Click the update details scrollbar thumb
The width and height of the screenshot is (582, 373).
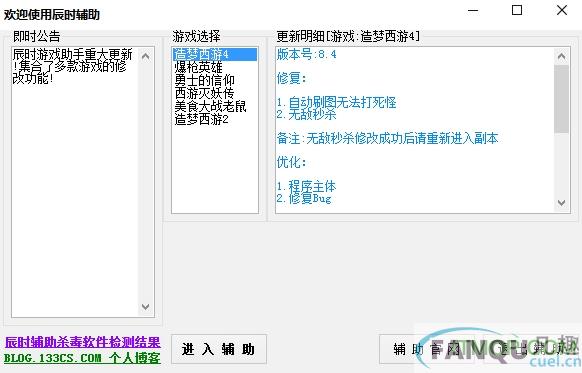(562, 99)
